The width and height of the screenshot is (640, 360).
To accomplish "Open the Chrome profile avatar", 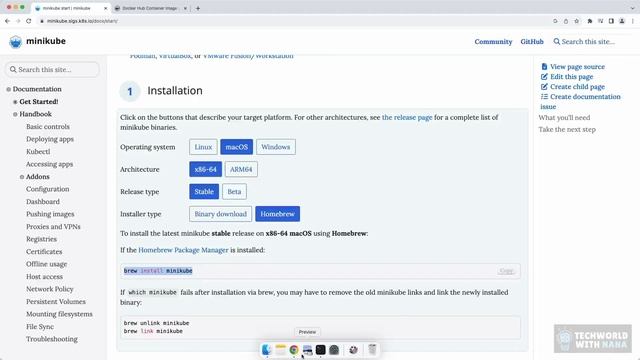I will tap(622, 21).
